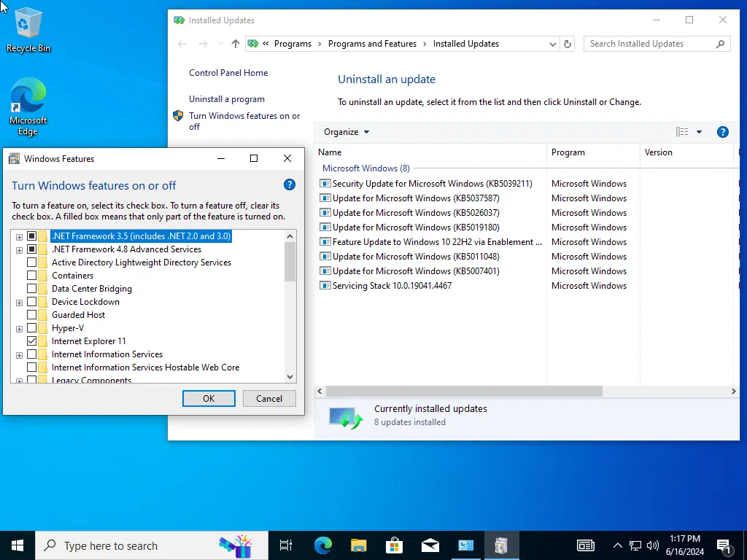Viewport: 747px width, 560px height.
Task: Toggle the .NET Framework 4.8 Advanced Services checkbox
Action: [31, 249]
